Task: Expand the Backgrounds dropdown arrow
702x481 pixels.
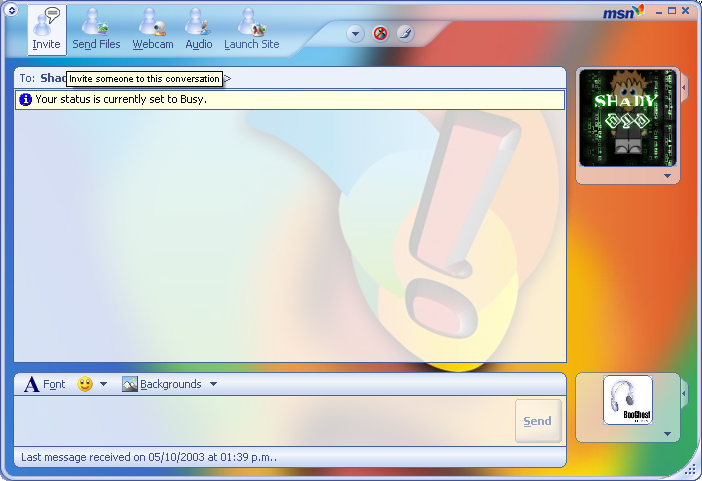Action: (x=213, y=384)
